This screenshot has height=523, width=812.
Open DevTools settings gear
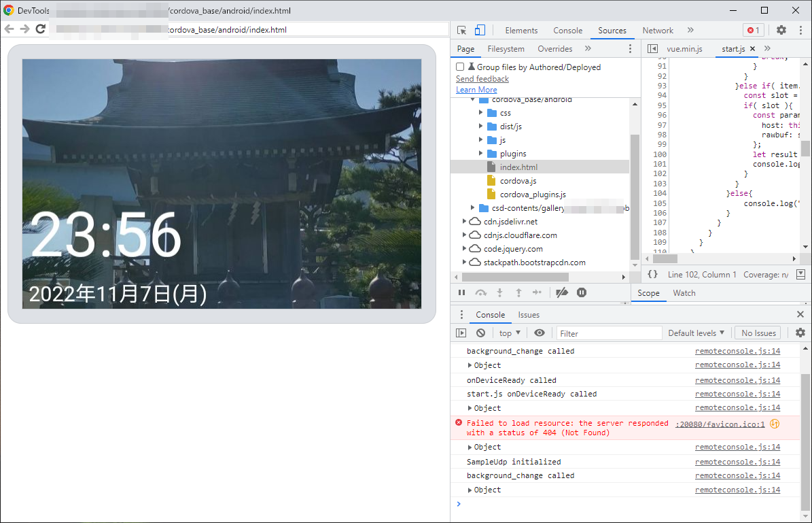point(781,30)
